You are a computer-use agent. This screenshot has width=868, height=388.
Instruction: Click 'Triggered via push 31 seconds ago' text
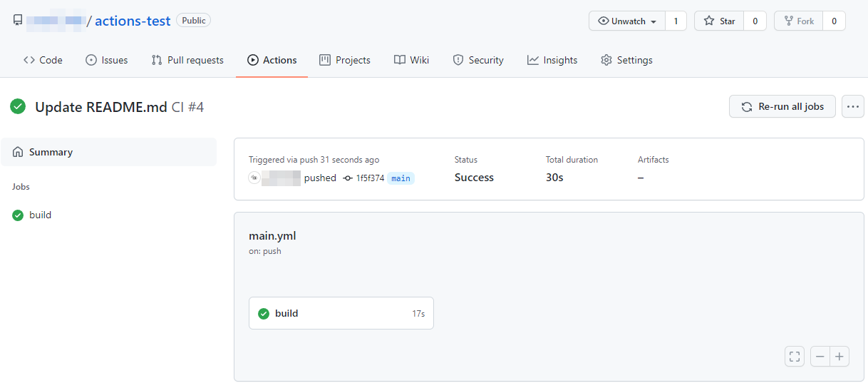(x=314, y=160)
